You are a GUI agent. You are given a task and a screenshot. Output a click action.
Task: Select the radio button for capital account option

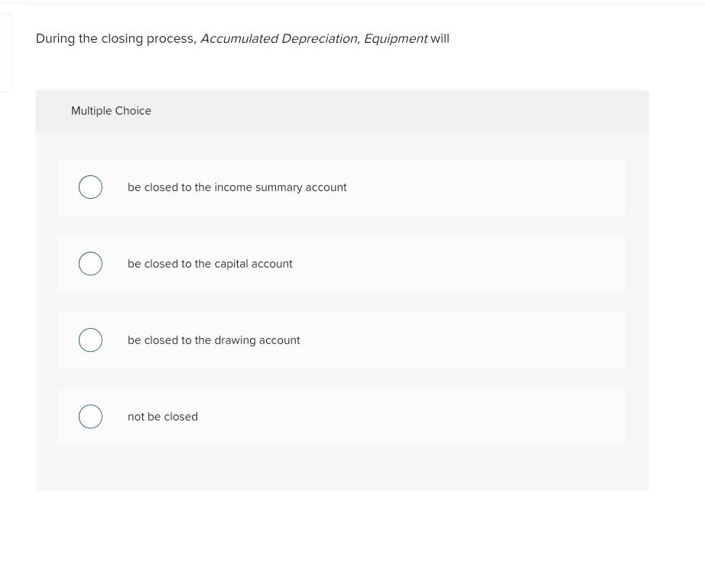point(90,263)
